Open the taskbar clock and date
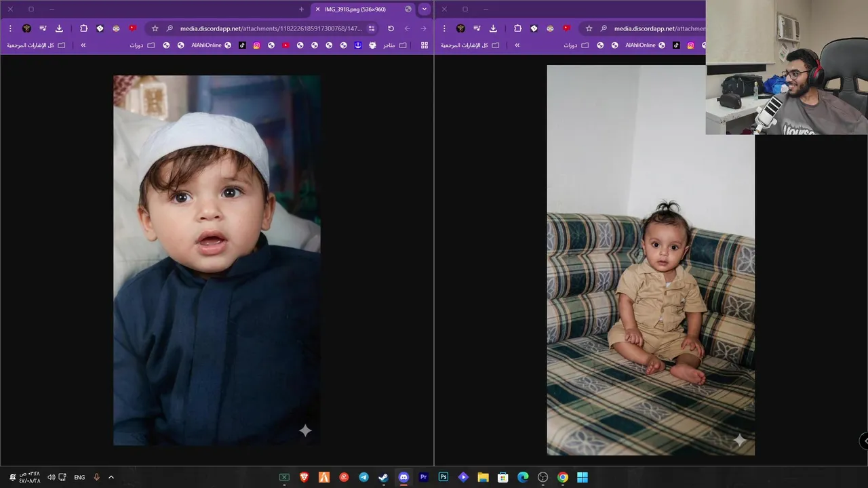Image resolution: width=868 pixels, height=488 pixels. [x=29, y=477]
